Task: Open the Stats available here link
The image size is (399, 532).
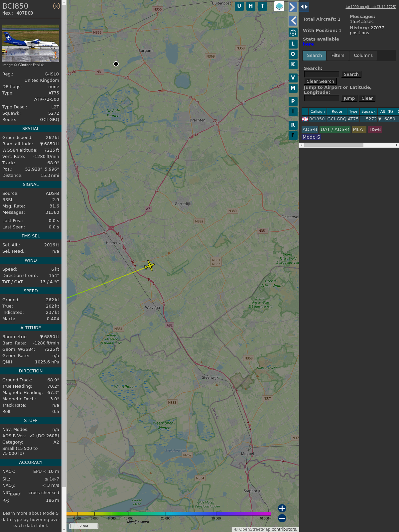Action: (308, 44)
